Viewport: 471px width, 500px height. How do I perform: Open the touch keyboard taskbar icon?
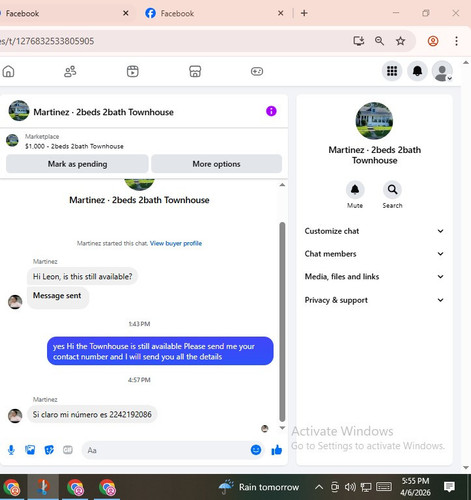click(x=384, y=487)
